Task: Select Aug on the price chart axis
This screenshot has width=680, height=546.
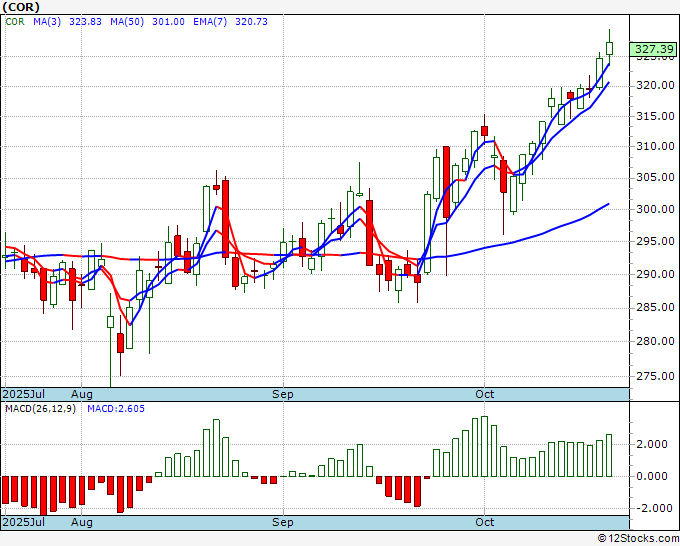Action: (x=82, y=394)
